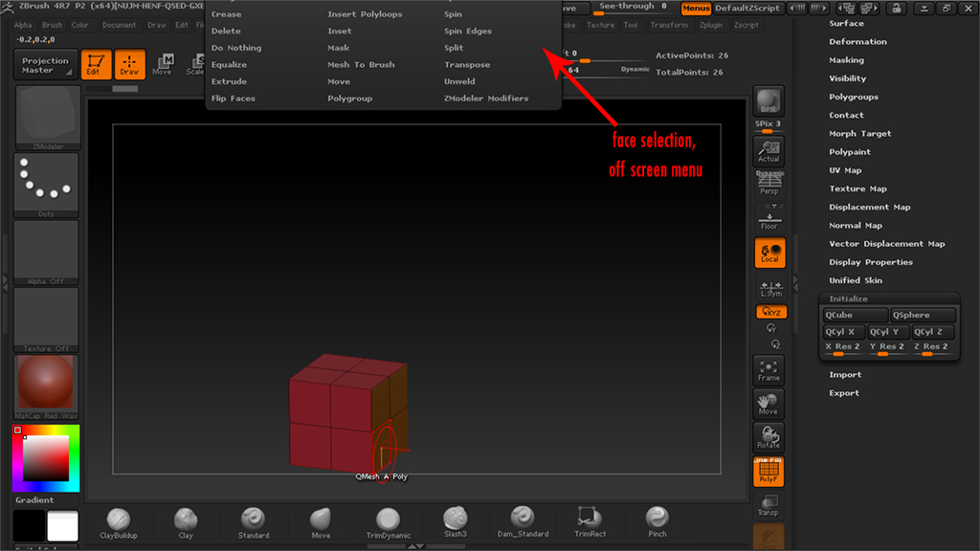Open the ZModeler brush thumbnail

coord(48,118)
